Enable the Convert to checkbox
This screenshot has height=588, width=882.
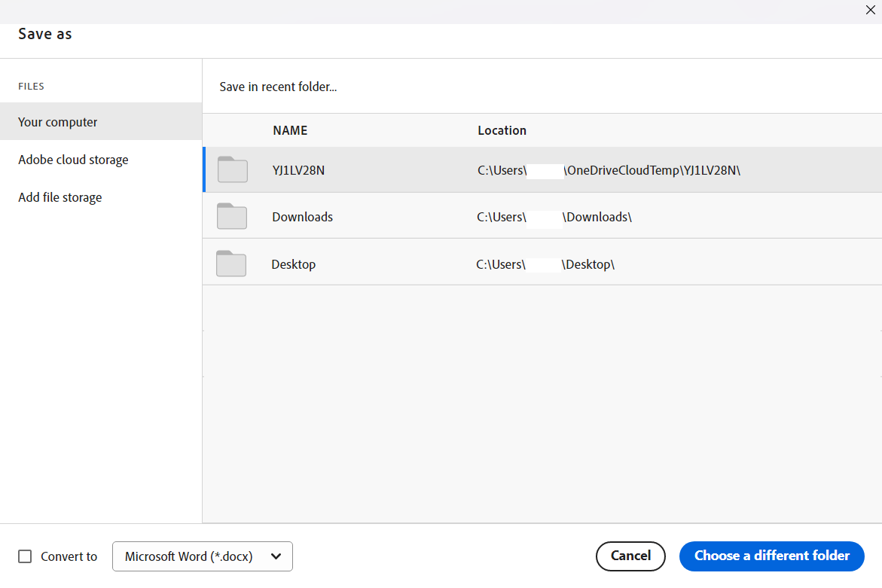coord(26,556)
